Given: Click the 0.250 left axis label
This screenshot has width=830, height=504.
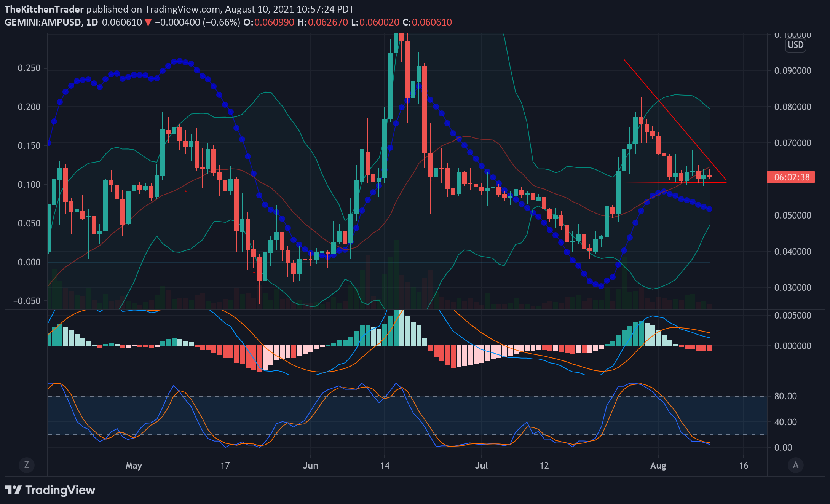Looking at the screenshot, I should click(x=29, y=68).
